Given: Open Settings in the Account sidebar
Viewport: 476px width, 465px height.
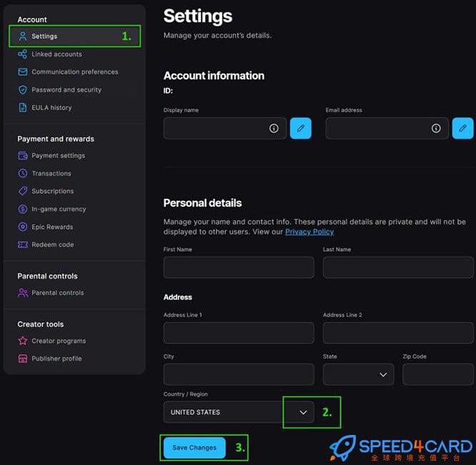Looking at the screenshot, I should pos(44,36).
